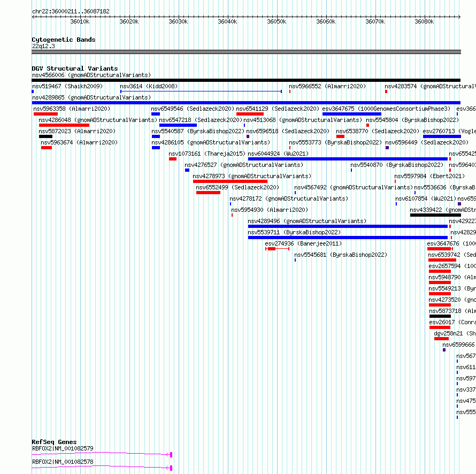Screen dimensions: 476x474
Task: Click nsv6107854 (Wu2021) label
Action: pos(426,198)
